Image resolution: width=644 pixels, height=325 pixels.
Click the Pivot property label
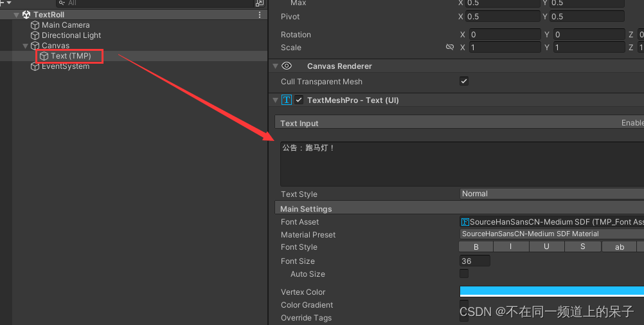[291, 17]
